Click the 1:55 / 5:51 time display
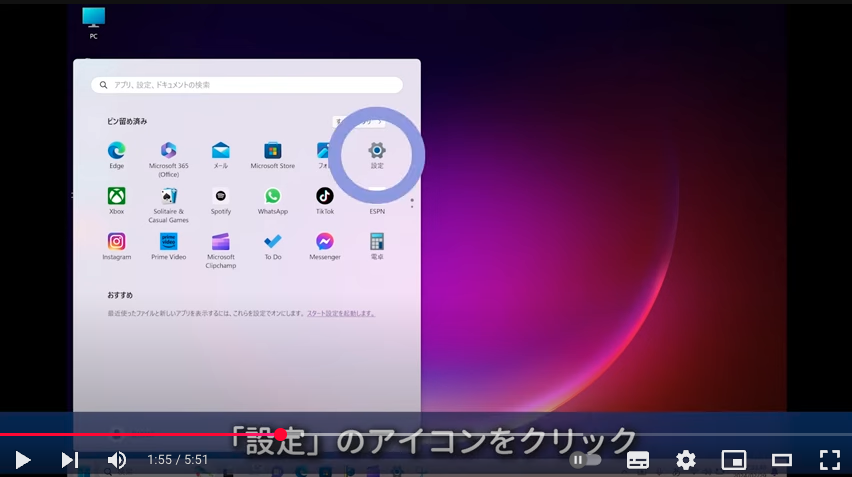The width and height of the screenshot is (852, 477). [x=178, y=460]
